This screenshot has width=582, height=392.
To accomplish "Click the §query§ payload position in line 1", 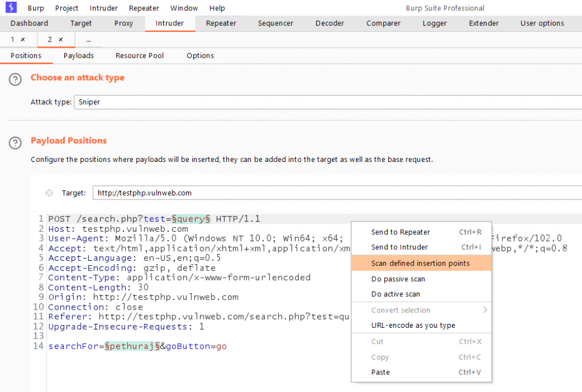I will pyautogui.click(x=191, y=219).
